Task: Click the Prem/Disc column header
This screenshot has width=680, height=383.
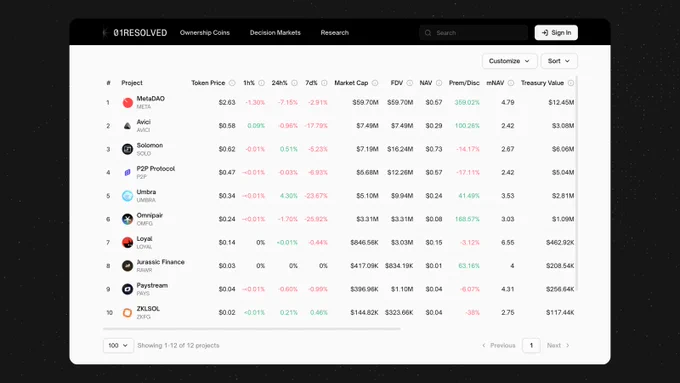Action: click(464, 83)
